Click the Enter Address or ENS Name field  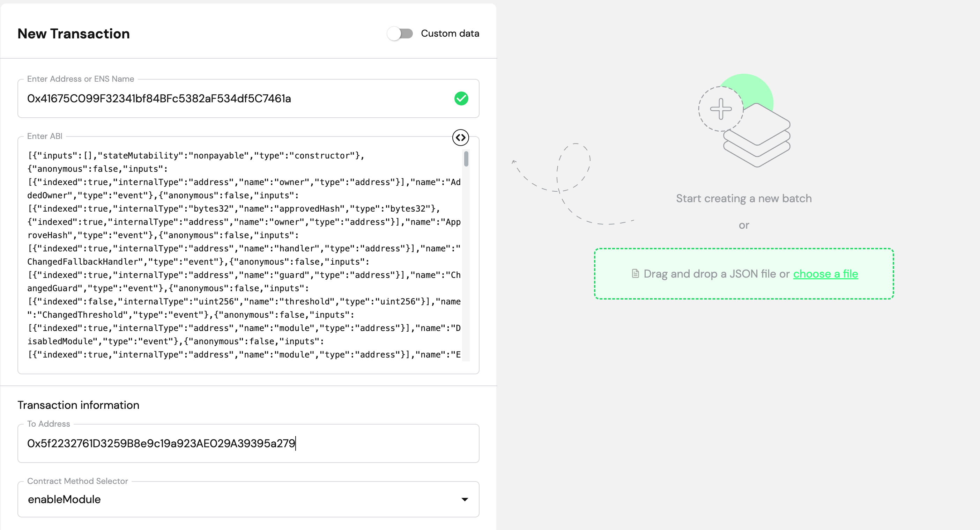point(248,98)
